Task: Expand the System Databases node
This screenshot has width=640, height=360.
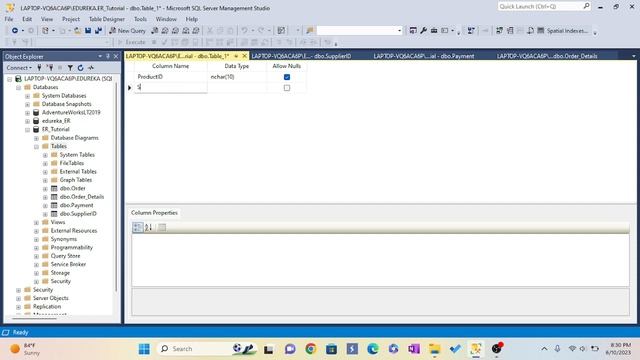Action: pyautogui.click(x=27, y=96)
